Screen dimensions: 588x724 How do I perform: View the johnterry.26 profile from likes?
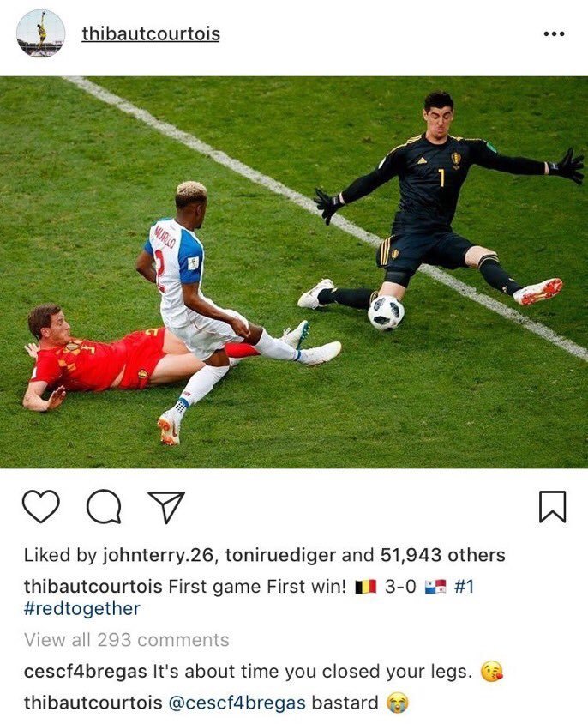(x=159, y=555)
